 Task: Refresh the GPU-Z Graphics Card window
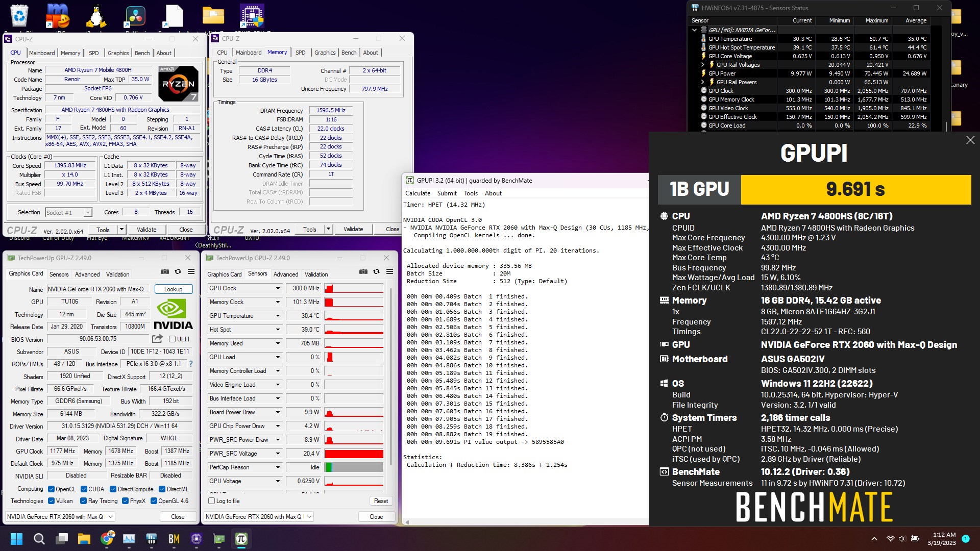[x=178, y=271]
